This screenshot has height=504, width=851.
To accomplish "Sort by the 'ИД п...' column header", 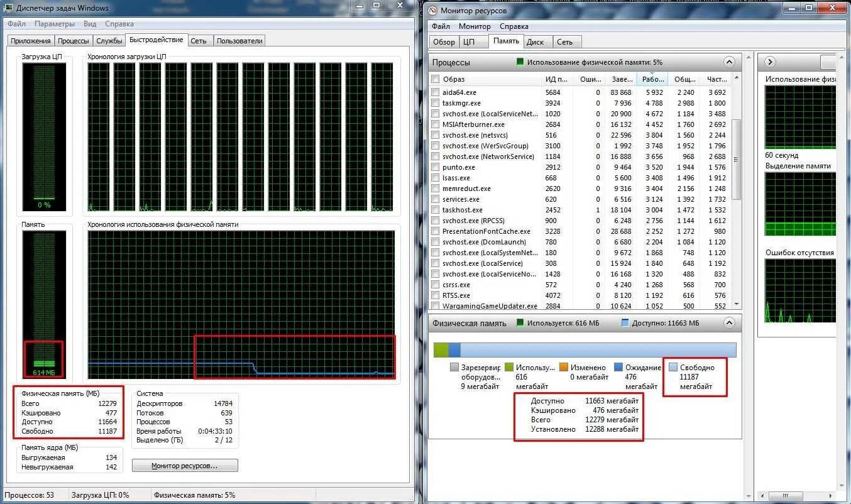I will [x=557, y=79].
